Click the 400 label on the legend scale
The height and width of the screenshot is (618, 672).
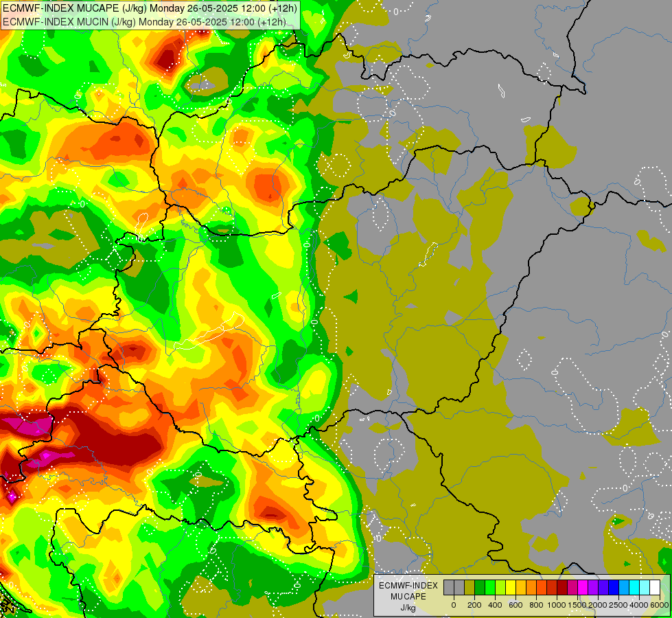[x=495, y=605]
